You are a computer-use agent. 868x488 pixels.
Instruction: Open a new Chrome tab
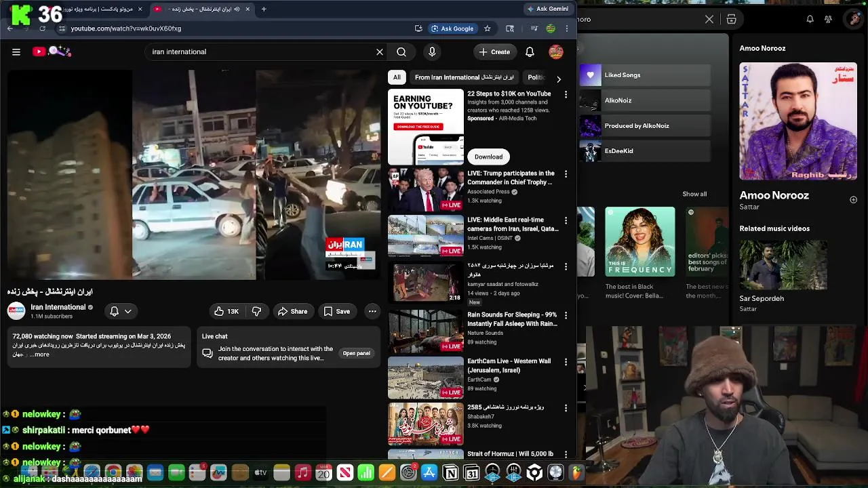pyautogui.click(x=264, y=9)
